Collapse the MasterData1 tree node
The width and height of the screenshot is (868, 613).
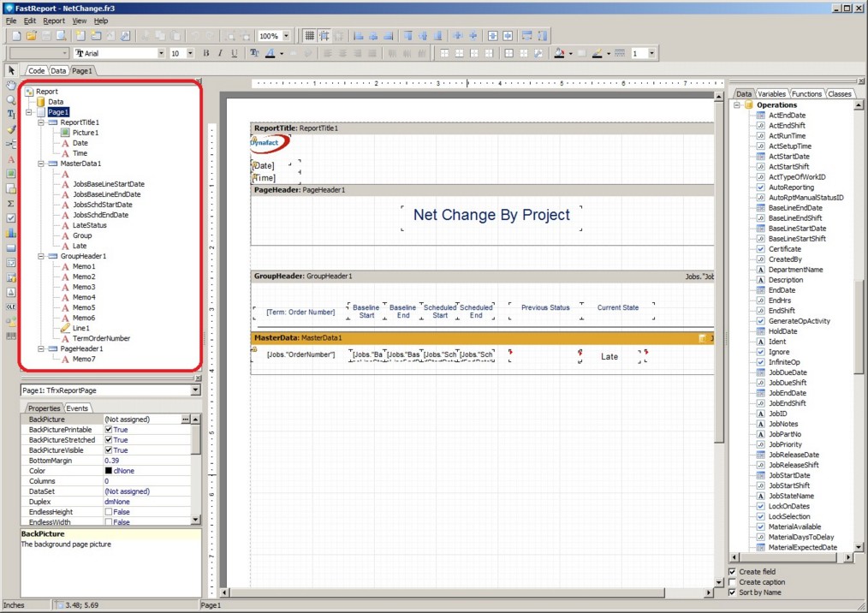pos(40,164)
